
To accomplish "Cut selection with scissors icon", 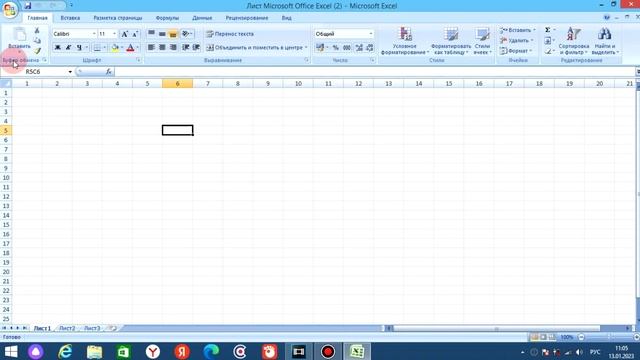I will [37, 31].
